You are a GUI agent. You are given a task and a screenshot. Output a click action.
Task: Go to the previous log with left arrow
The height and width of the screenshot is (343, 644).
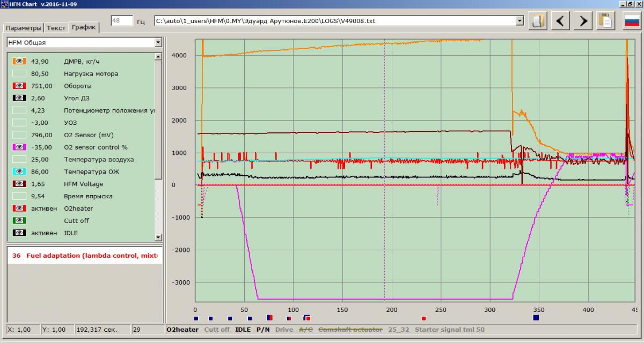point(560,21)
